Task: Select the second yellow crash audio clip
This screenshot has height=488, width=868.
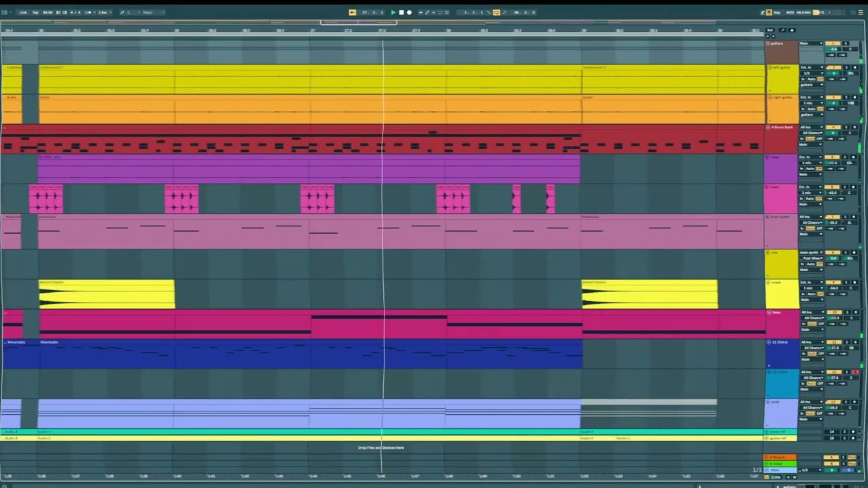Action: [650, 294]
